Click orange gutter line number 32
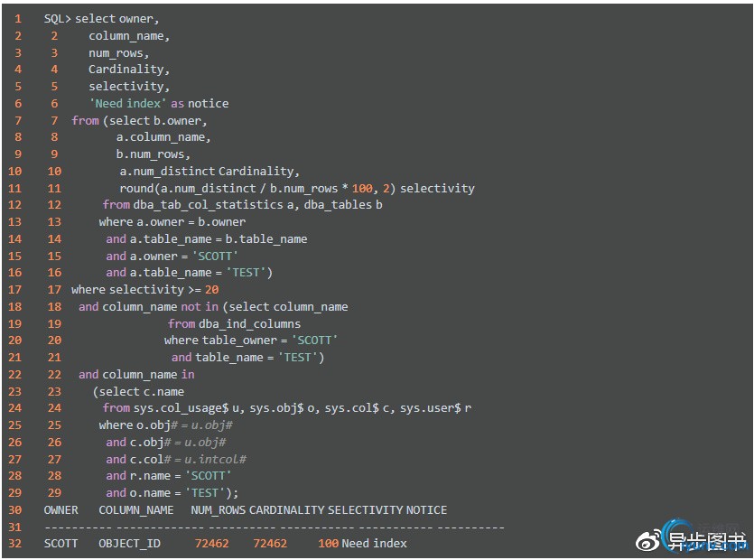The height and width of the screenshot is (560, 754). (14, 544)
